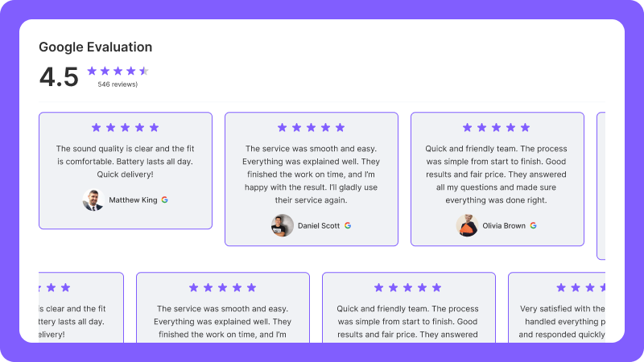Image resolution: width=644 pixels, height=362 pixels.
Task: Click the Olivia Brown reviewer name
Action: click(503, 226)
